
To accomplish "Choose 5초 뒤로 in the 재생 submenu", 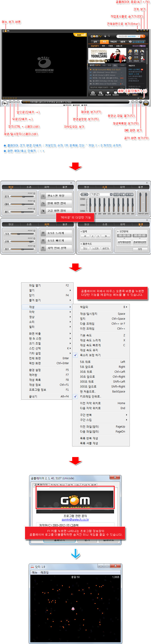I will pyautogui.click(x=101, y=362).
